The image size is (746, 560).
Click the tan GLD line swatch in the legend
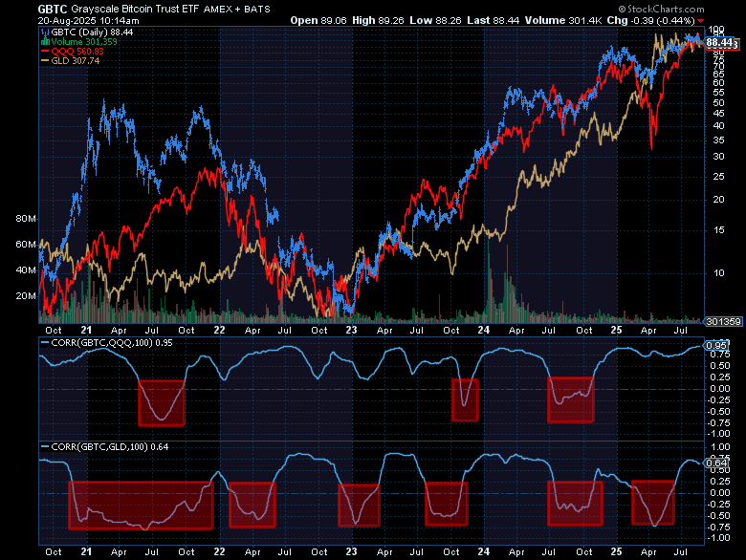[x=45, y=61]
